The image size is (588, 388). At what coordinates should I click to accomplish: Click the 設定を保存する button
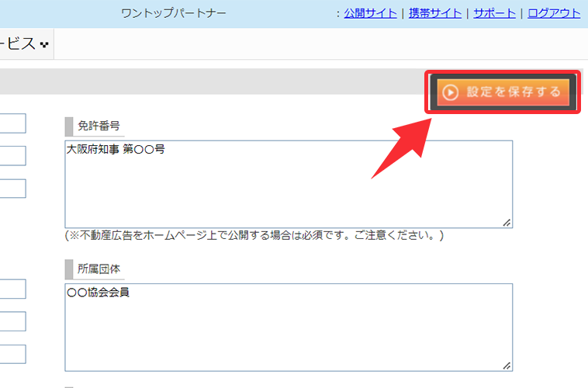pyautogui.click(x=503, y=92)
